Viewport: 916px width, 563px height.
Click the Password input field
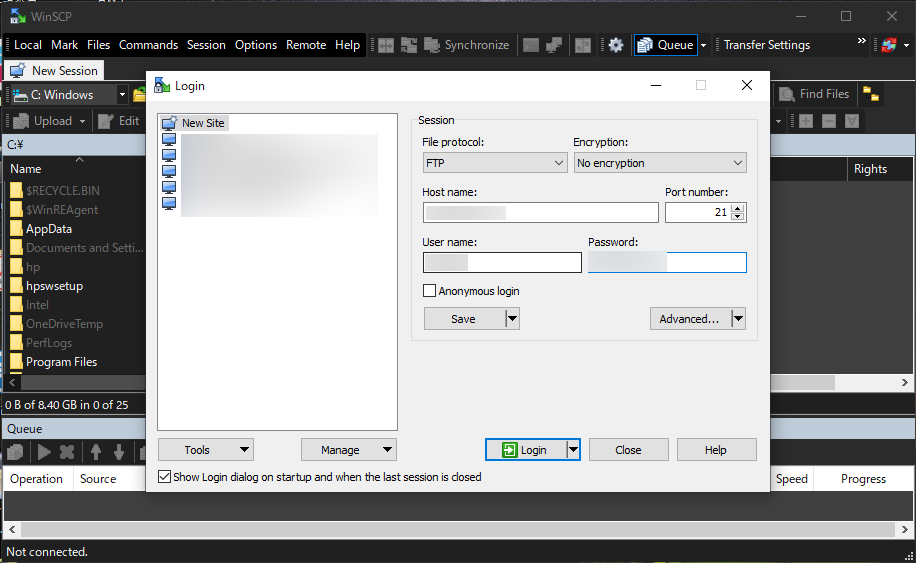tap(667, 262)
